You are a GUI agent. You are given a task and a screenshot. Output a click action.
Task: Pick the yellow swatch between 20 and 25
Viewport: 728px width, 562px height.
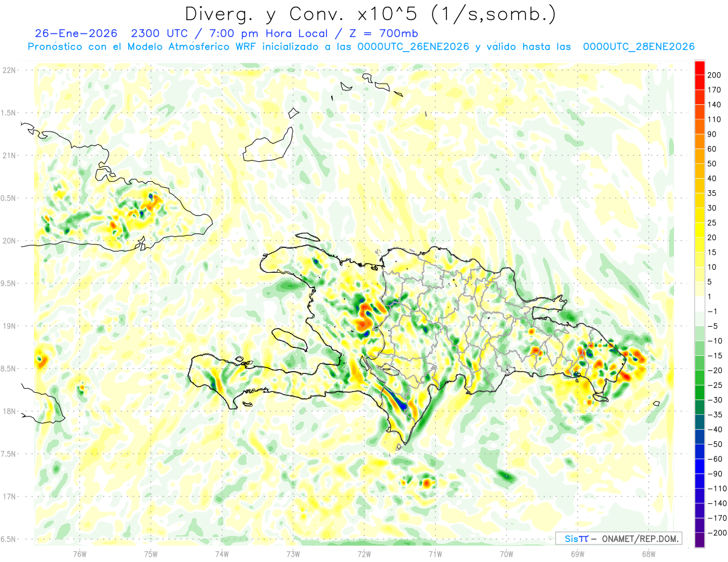click(x=699, y=230)
